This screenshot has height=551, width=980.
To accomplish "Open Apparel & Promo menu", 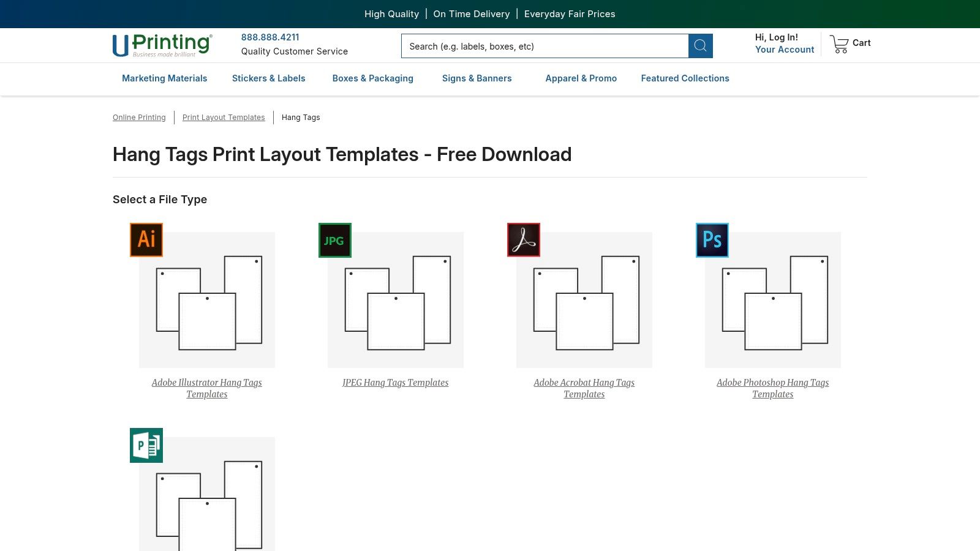I will click(581, 78).
